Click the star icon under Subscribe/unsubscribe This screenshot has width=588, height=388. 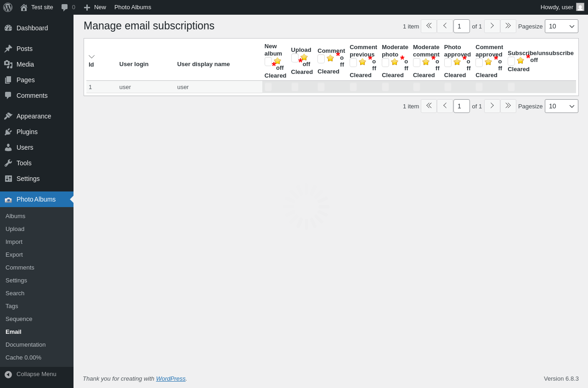pos(520,60)
